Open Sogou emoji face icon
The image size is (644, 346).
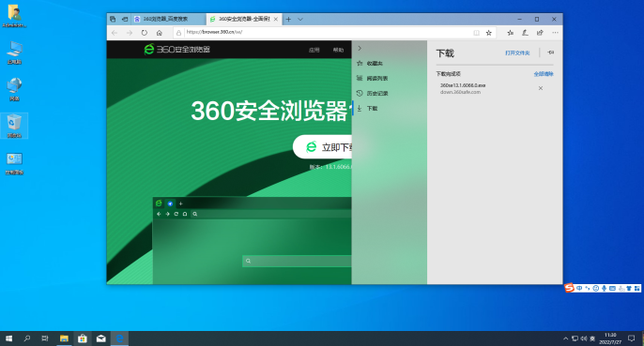click(595, 289)
